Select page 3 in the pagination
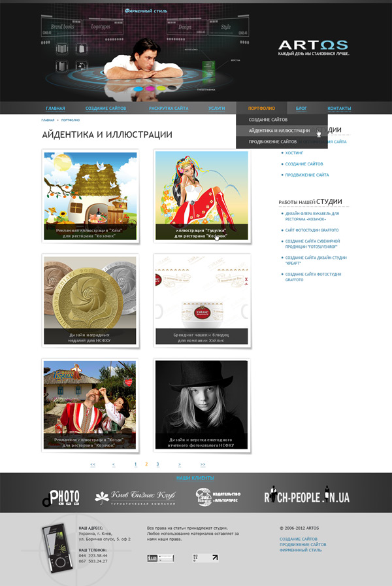 [x=157, y=464]
